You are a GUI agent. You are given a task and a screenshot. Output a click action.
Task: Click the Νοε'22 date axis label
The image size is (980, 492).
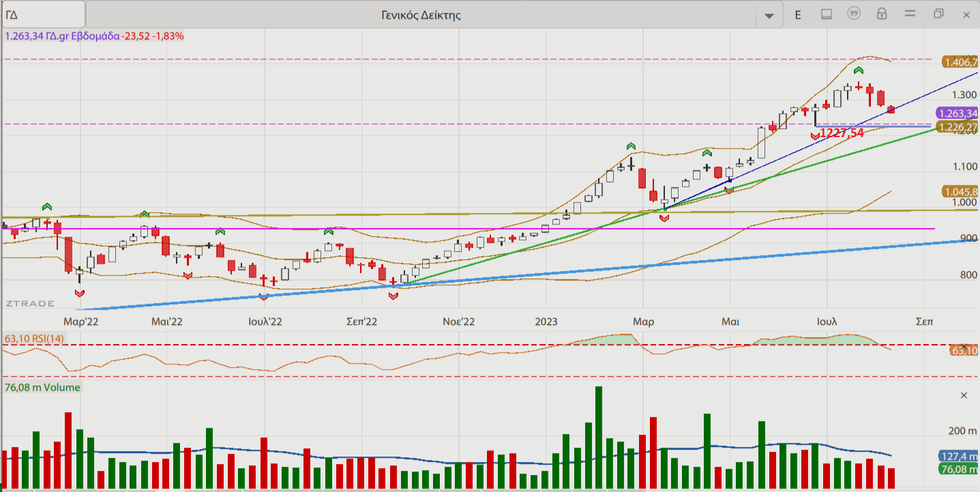(458, 320)
